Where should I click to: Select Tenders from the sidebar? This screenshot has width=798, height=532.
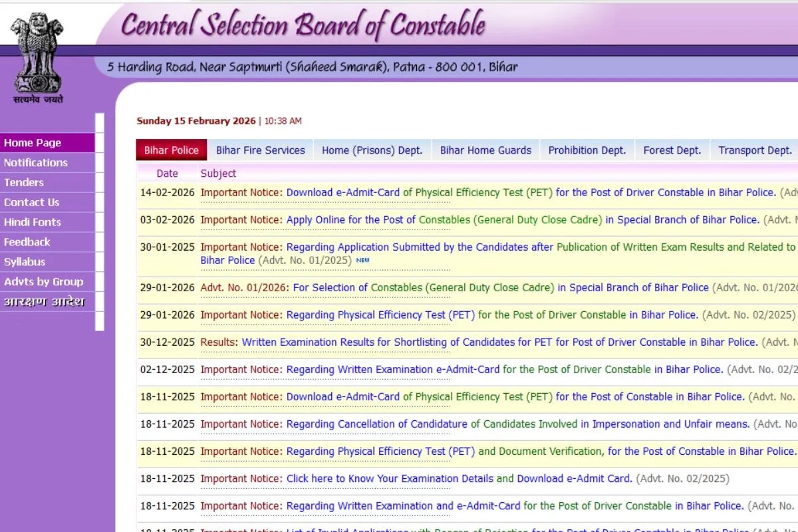24,183
